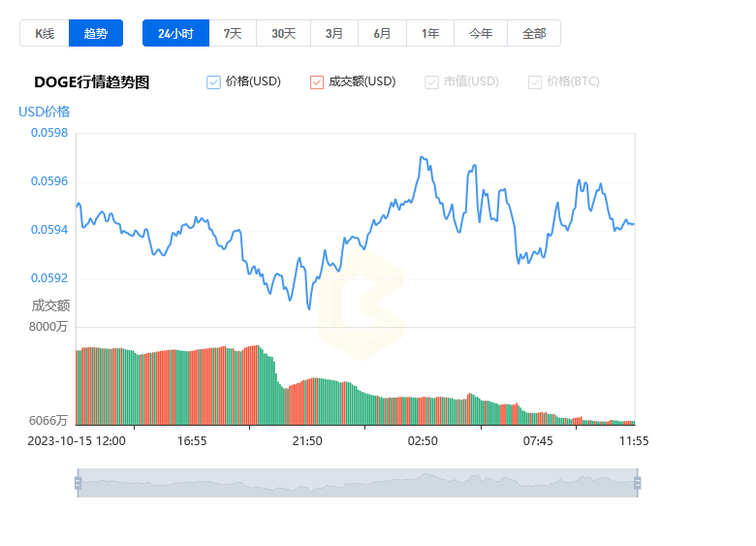Select 今年 year-to-date range
The width and height of the screenshot is (756, 546).
click(481, 33)
